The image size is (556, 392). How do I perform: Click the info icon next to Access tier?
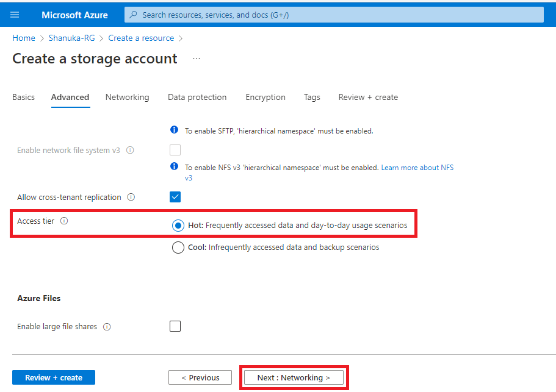click(64, 221)
